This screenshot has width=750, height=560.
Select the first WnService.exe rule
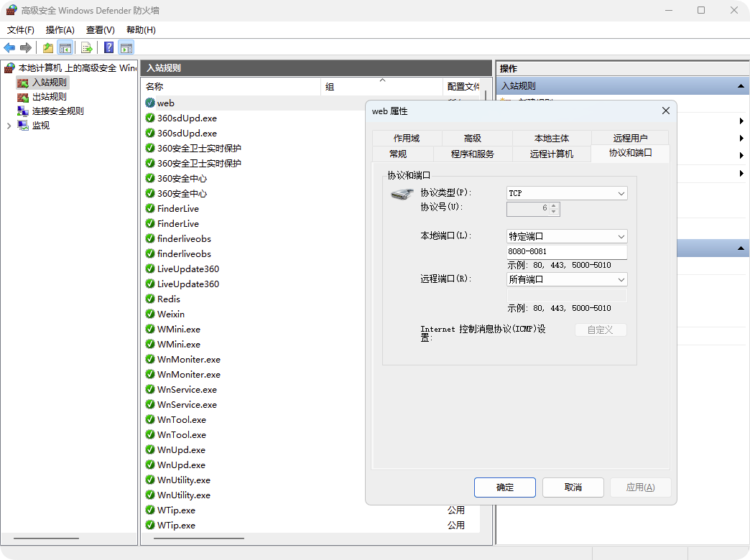click(x=187, y=389)
